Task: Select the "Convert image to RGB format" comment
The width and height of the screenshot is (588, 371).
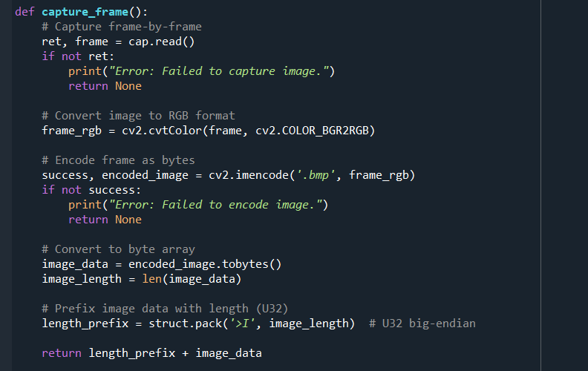Action: 138,116
